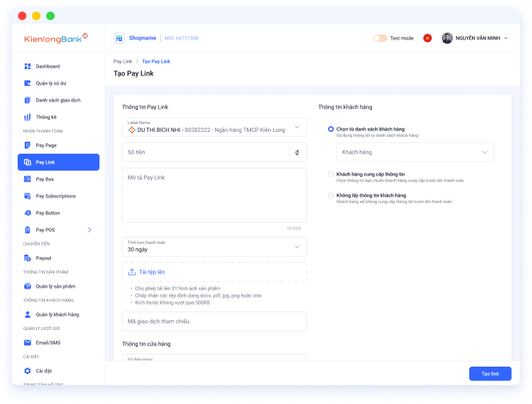This screenshot has height=404, width=532.
Task: Click the Quản lý khách hàng person icon
Action: 28,314
